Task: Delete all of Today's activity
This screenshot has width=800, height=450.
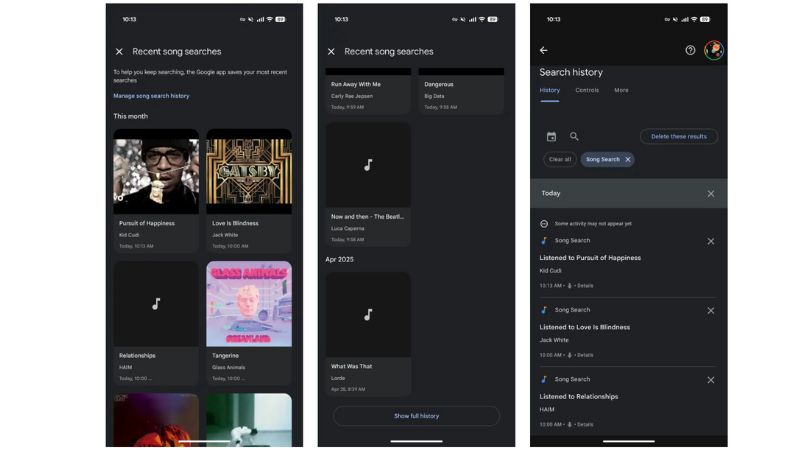Action: (x=711, y=194)
